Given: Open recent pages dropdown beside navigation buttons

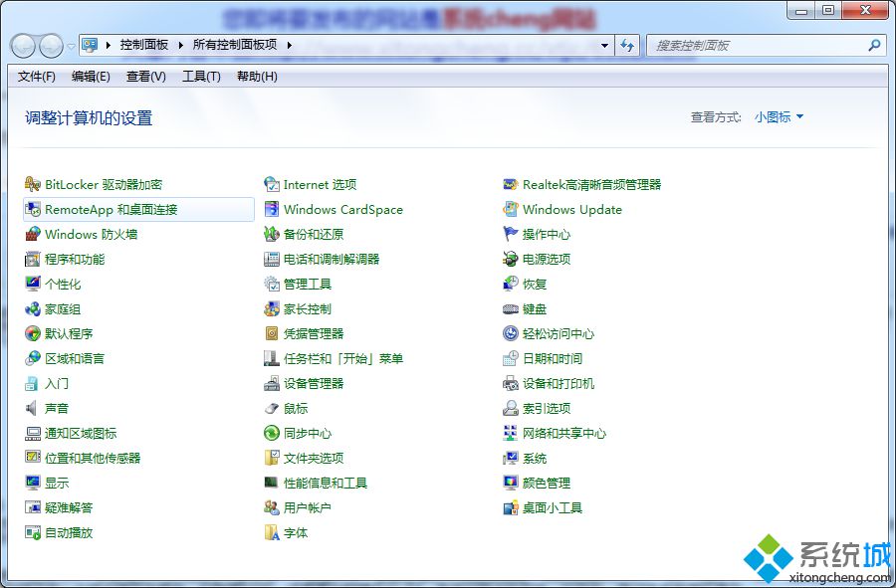Looking at the screenshot, I should (71, 46).
